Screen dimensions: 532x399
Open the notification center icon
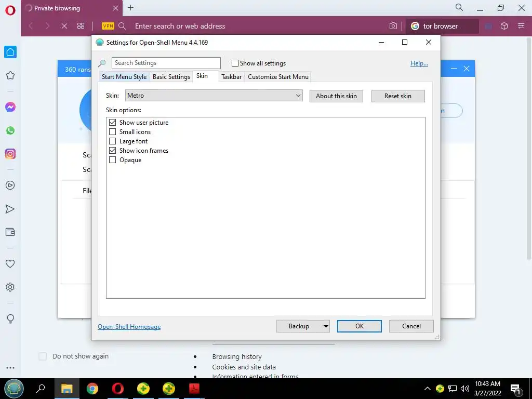tap(515, 389)
